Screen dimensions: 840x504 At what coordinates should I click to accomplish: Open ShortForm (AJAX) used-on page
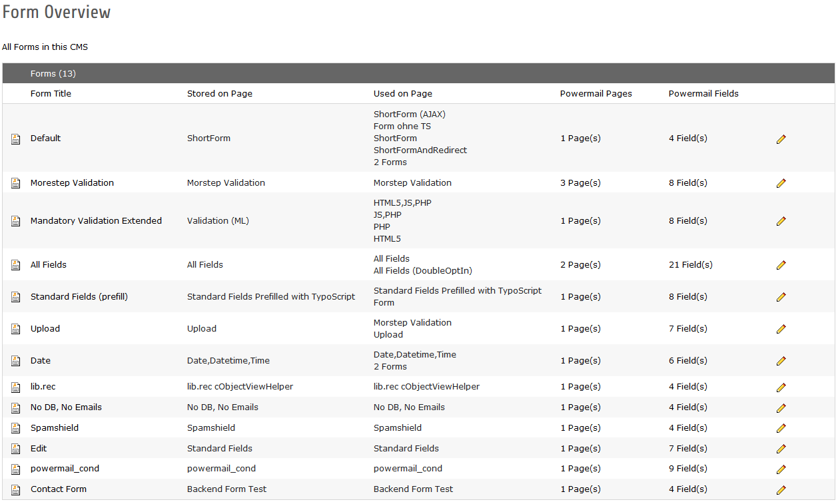pos(409,115)
